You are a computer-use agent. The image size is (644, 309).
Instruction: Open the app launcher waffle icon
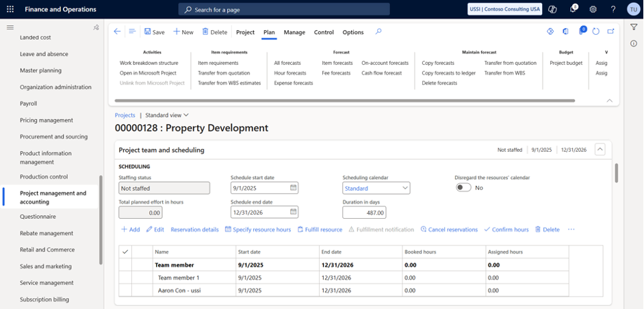click(10, 9)
